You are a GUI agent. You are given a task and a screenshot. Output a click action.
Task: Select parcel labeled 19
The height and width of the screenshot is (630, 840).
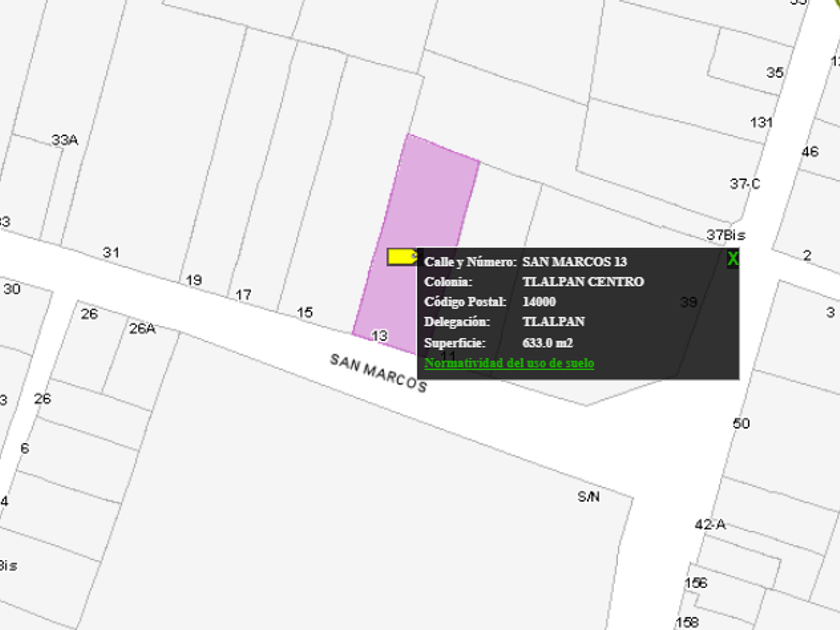pyautogui.click(x=194, y=280)
